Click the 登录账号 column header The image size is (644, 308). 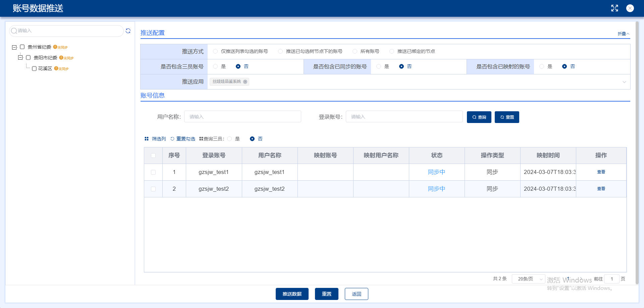coord(214,156)
